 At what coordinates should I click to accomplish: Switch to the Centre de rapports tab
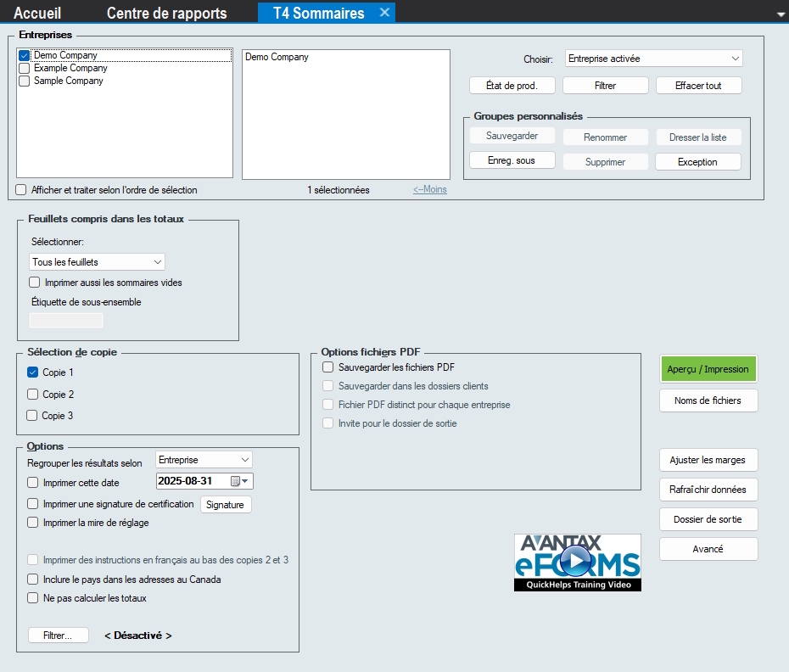click(x=166, y=14)
